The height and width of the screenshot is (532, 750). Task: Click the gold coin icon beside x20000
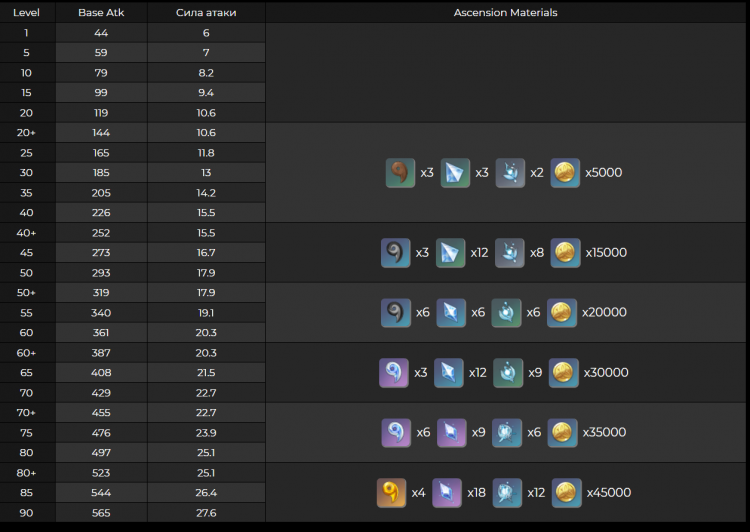pos(562,312)
